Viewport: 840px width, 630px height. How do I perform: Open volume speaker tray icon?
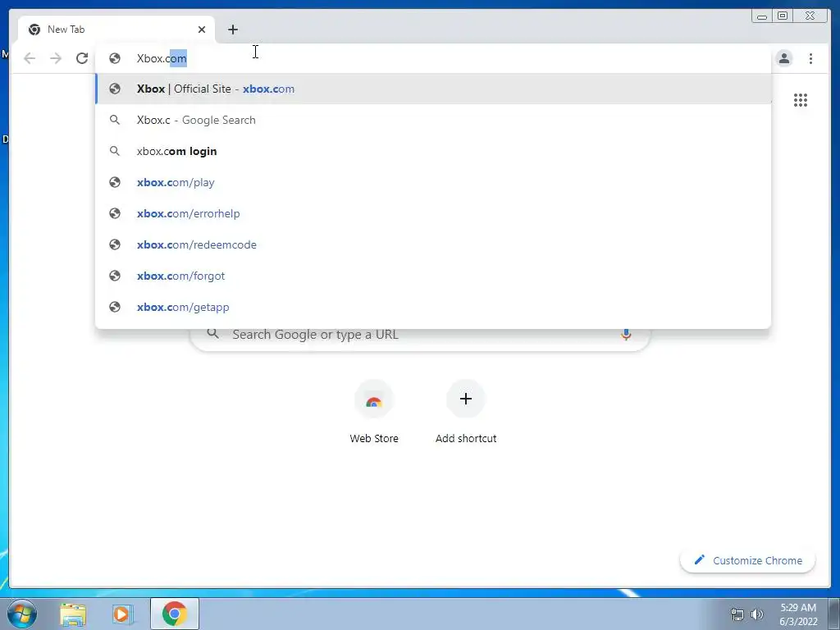tap(757, 614)
